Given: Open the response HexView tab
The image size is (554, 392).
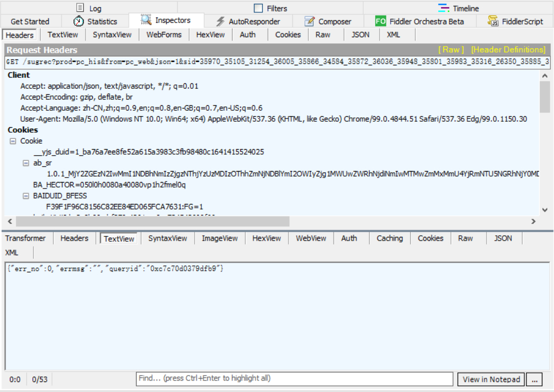Looking at the screenshot, I should pos(267,238).
